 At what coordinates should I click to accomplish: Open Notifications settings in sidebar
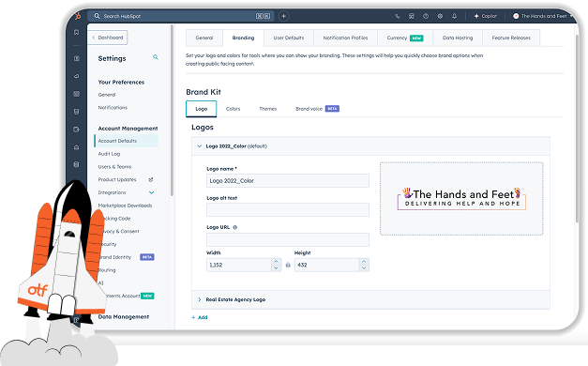pos(113,108)
